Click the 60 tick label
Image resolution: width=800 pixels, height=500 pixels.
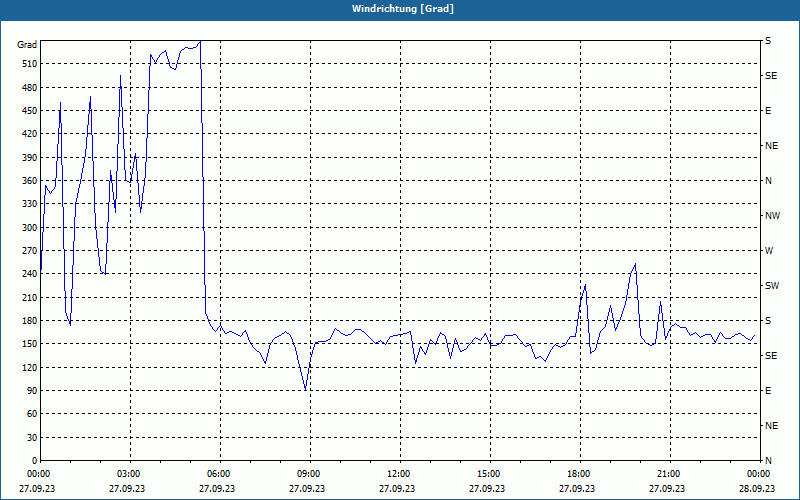click(32, 414)
